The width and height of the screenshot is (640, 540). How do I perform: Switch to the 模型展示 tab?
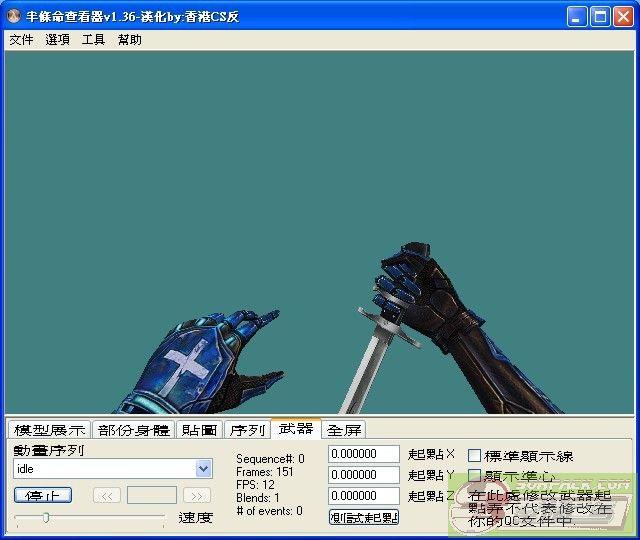(48, 430)
